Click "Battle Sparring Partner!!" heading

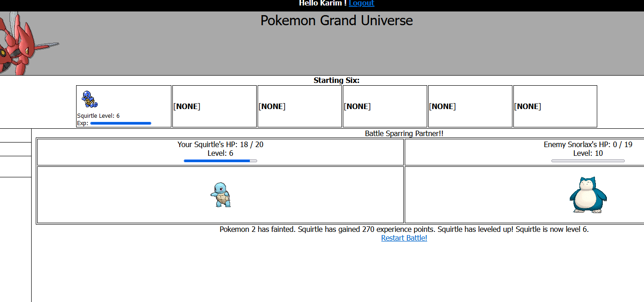(404, 133)
